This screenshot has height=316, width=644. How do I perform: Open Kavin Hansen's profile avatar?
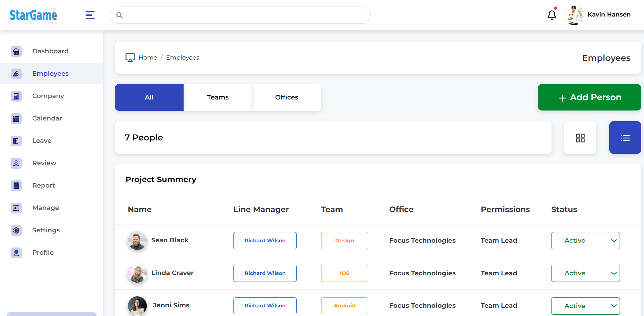click(574, 15)
